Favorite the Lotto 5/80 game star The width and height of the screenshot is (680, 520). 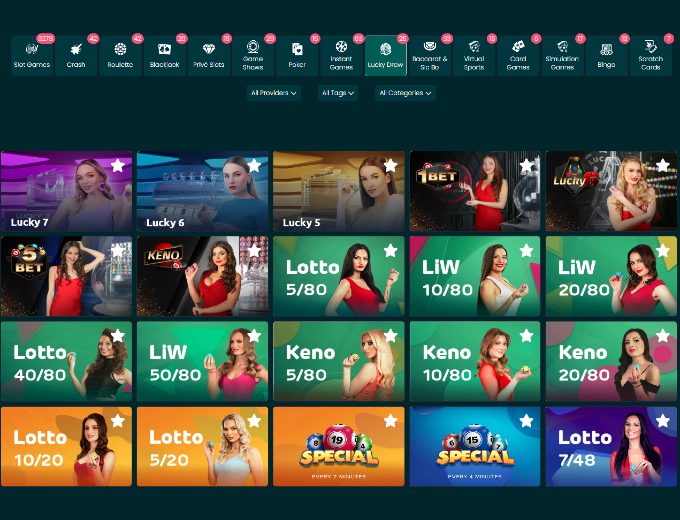[390, 250]
